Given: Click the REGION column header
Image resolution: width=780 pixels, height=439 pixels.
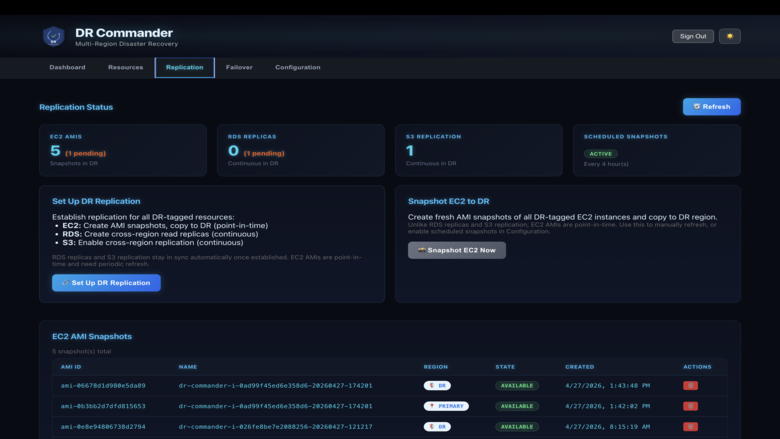Looking at the screenshot, I should (x=436, y=367).
